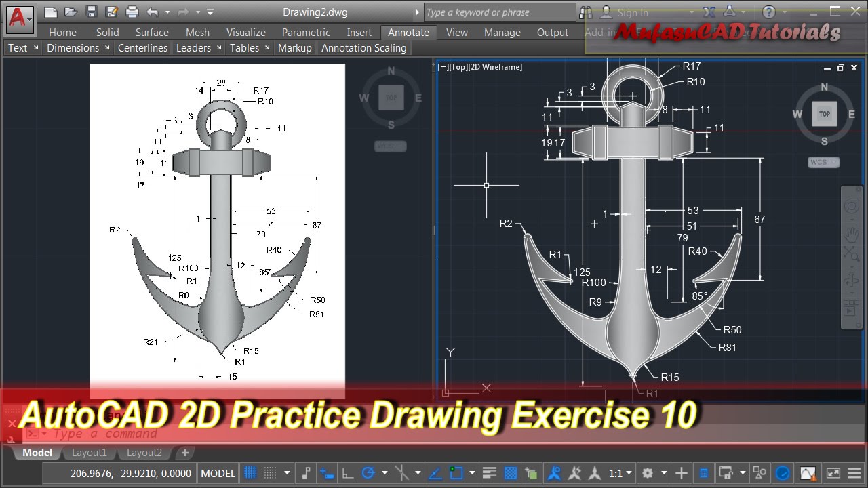Toggle dynamic input in status bar
The height and width of the screenshot is (488, 868).
click(326, 472)
